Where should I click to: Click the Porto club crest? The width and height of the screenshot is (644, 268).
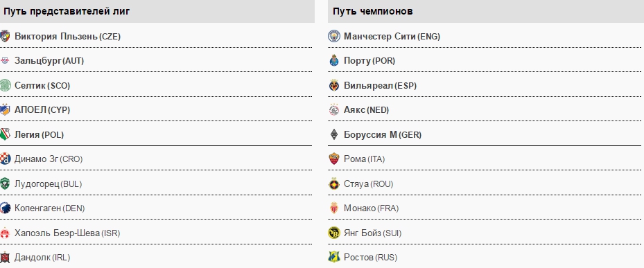tap(334, 61)
